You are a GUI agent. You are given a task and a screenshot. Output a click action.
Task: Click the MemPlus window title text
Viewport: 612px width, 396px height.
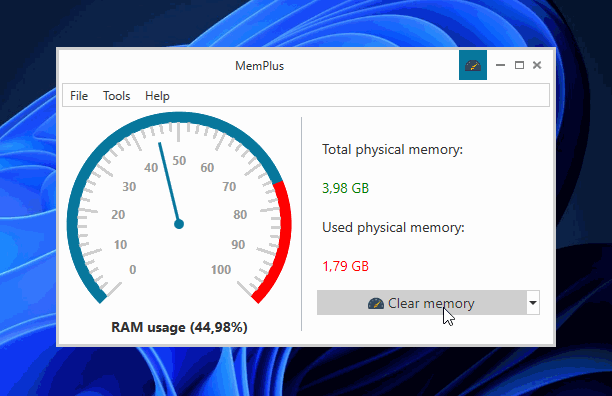(260, 66)
